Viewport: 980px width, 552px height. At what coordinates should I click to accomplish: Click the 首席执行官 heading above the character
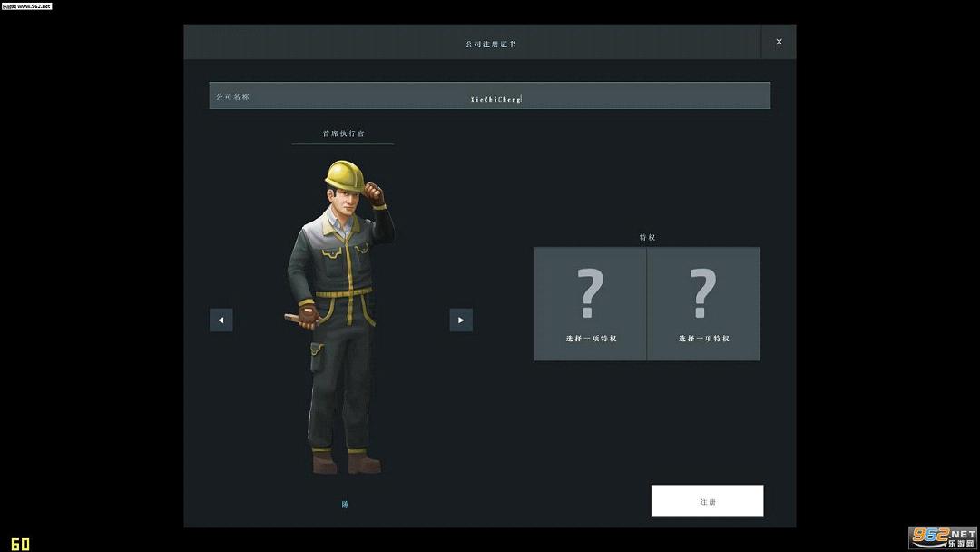point(343,133)
